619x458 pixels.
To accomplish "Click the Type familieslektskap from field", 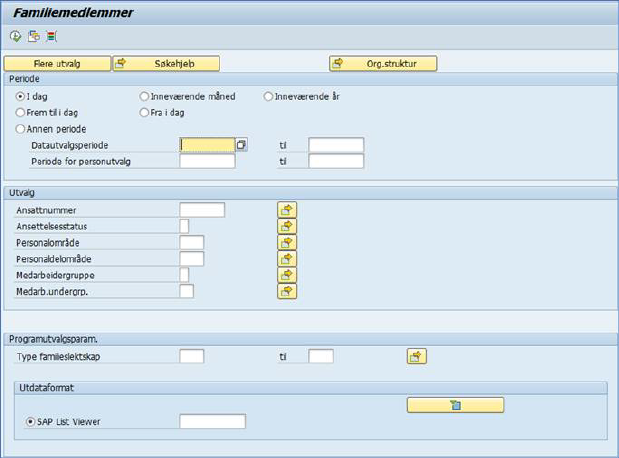I will (191, 356).
